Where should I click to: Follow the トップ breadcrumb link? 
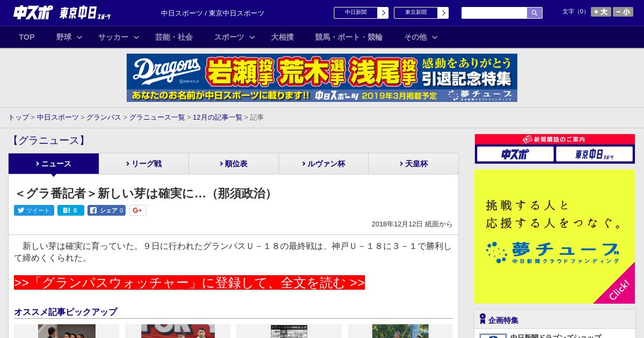[x=18, y=117]
